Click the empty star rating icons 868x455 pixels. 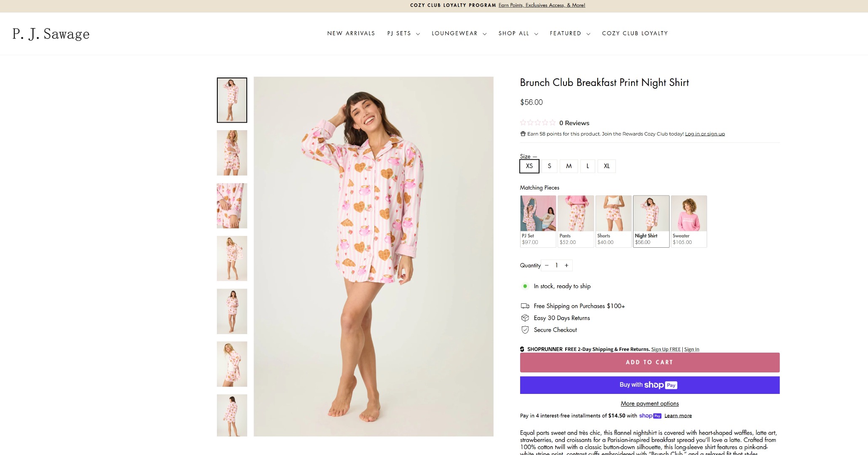tap(538, 123)
